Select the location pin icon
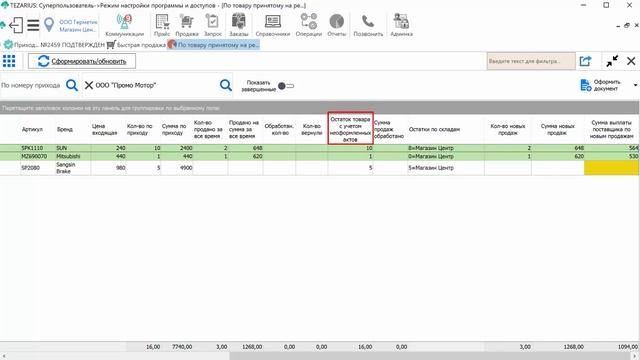Screen dimensions: 640x360 (49, 25)
